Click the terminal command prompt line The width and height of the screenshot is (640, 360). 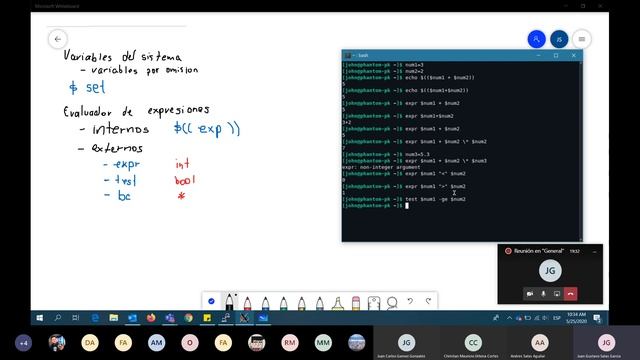(x=375, y=206)
